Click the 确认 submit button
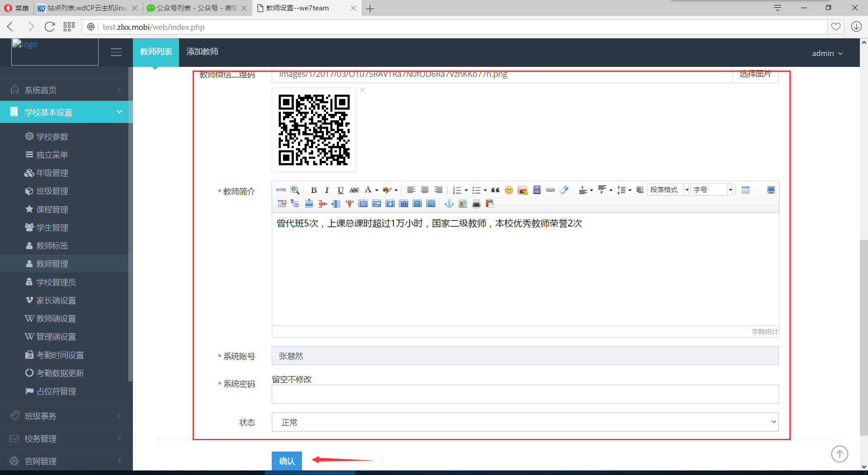The width and height of the screenshot is (868, 475). click(x=287, y=461)
